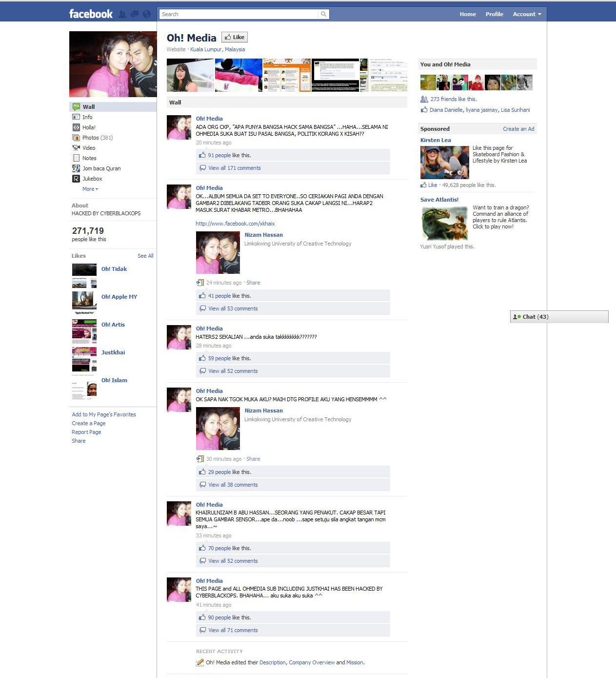Viewport: 616px width, 678px height.
Task: View all 38 comments
Action: (x=233, y=485)
